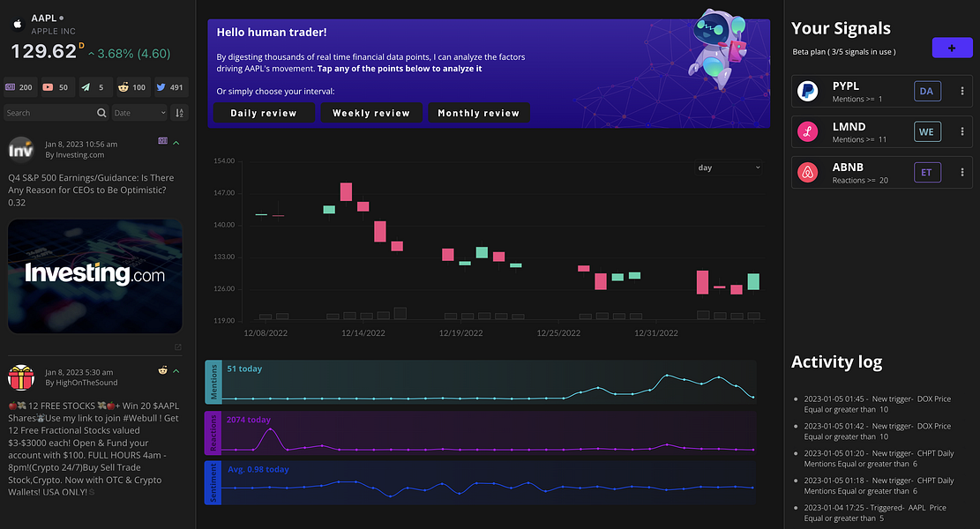Image resolution: width=980 pixels, height=529 pixels.
Task: Click the DA badge on PYPL signal
Action: (x=927, y=91)
